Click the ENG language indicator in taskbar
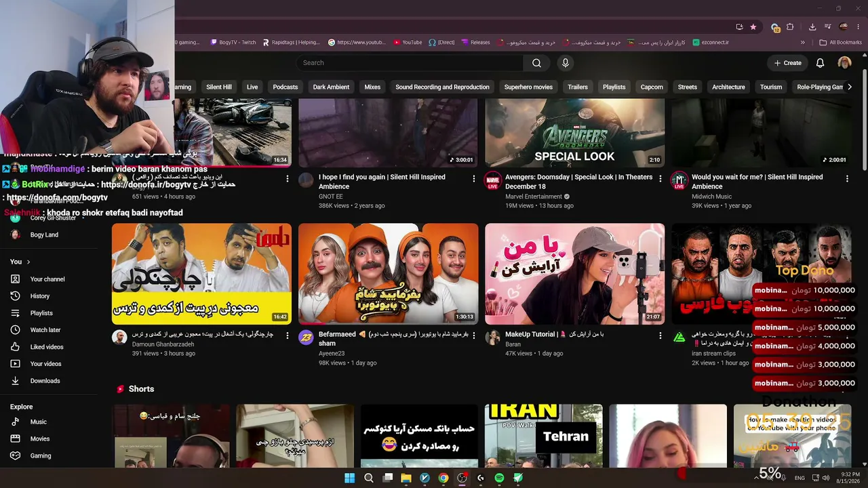The width and height of the screenshot is (868, 488). [x=800, y=478]
